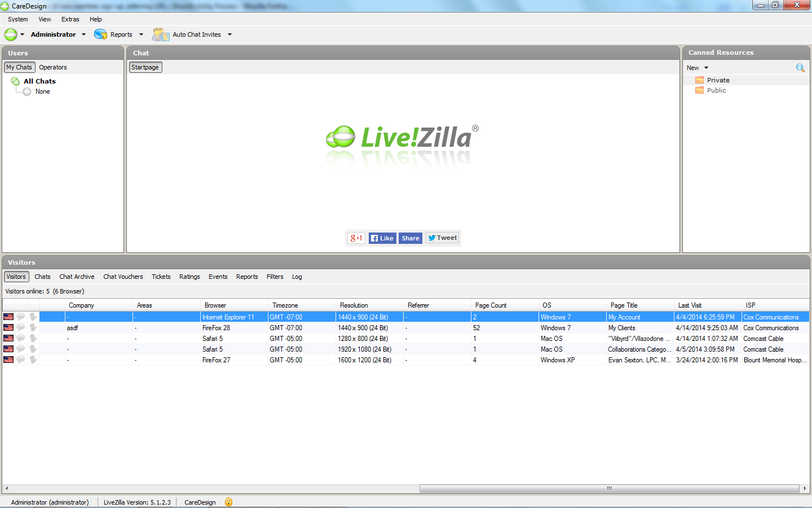The width and height of the screenshot is (812, 508).
Task: Click 'Administrator (administrator)' in status bar
Action: click(x=50, y=502)
